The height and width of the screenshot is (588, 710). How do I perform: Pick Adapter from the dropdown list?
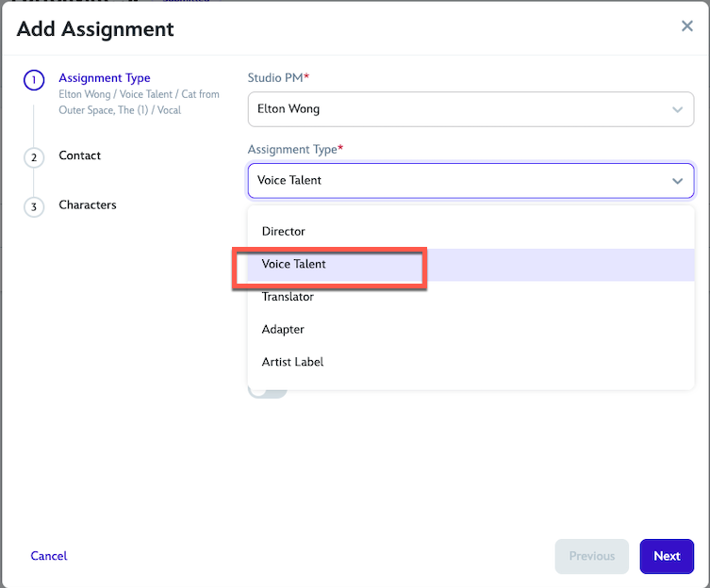point(283,330)
